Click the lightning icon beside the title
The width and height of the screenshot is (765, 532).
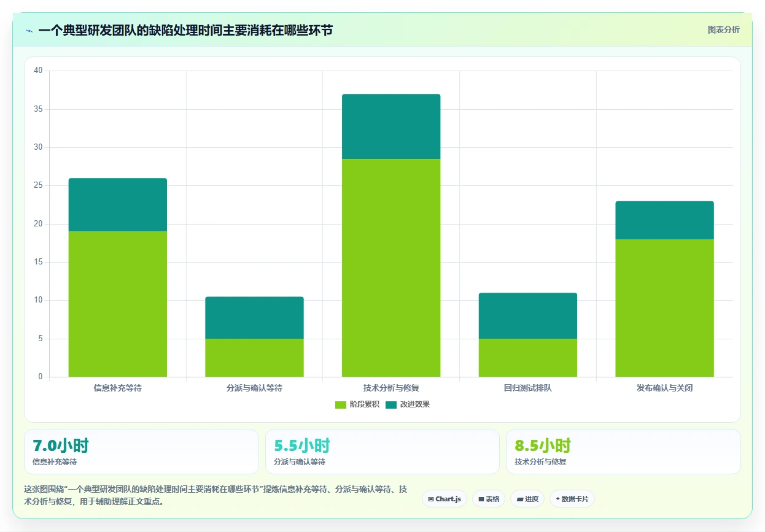(x=29, y=30)
